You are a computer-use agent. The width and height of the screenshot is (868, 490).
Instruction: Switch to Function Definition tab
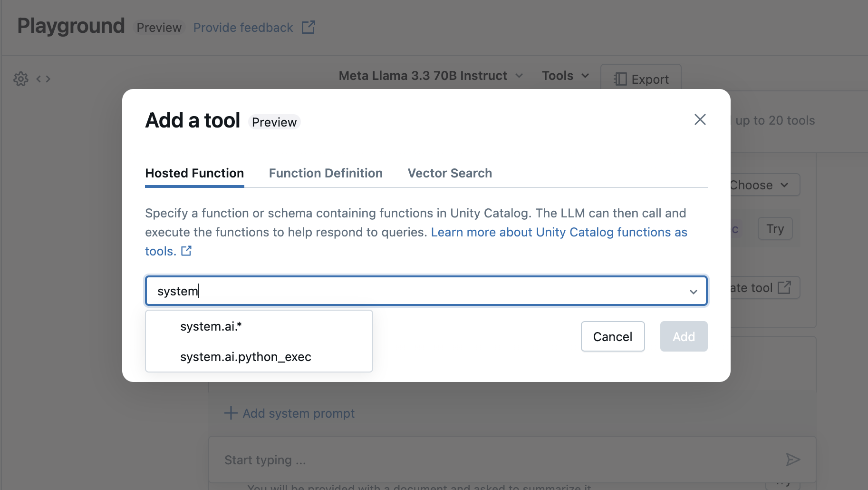pyautogui.click(x=326, y=173)
